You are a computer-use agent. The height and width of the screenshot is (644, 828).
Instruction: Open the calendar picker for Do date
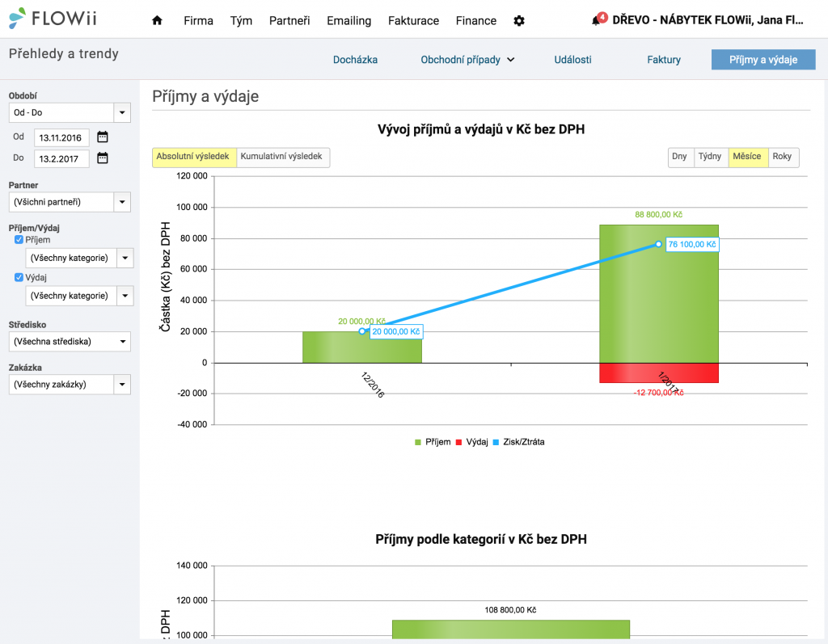103,158
